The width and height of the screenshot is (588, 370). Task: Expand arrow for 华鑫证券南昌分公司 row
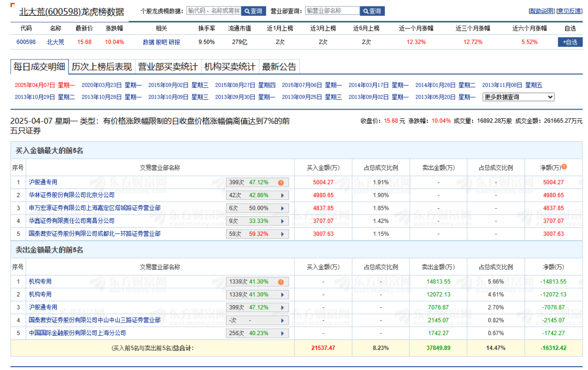click(282, 221)
